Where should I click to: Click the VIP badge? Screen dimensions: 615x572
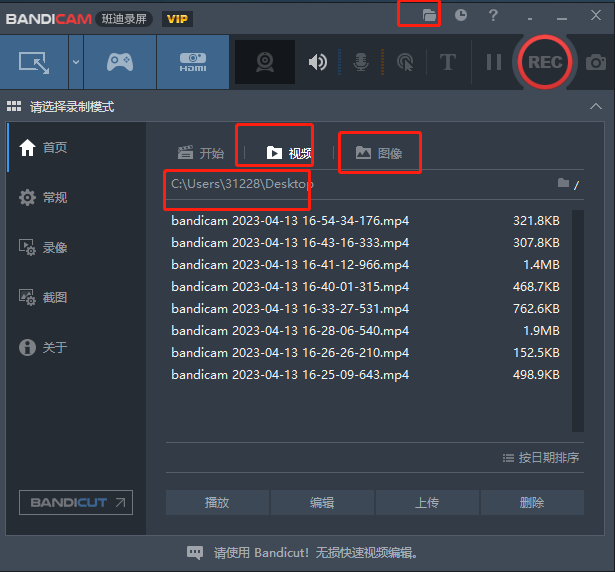tap(177, 19)
